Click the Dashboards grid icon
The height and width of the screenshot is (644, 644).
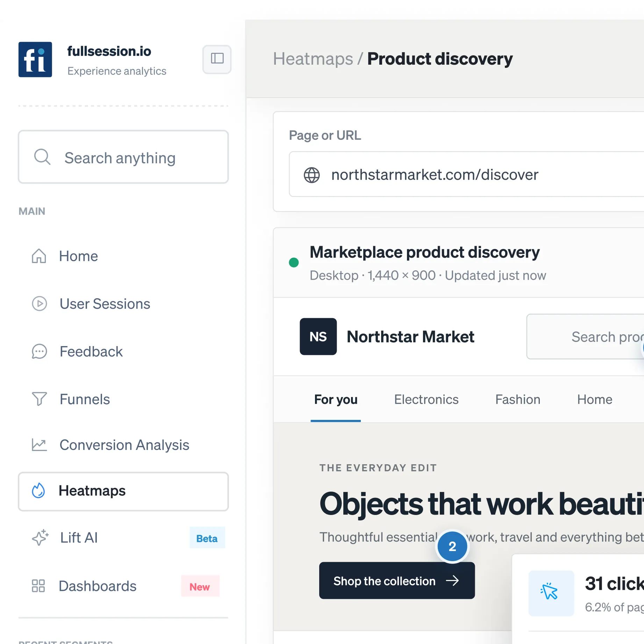point(38,586)
